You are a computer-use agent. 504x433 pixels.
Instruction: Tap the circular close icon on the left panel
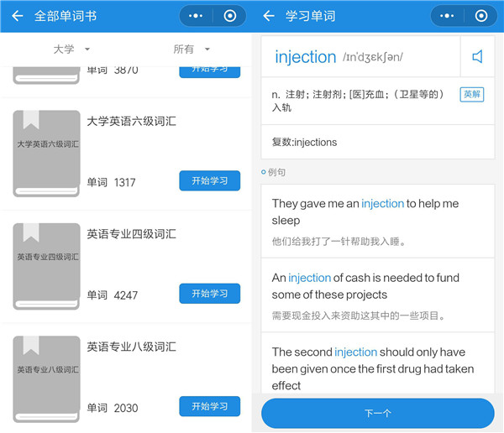click(x=229, y=16)
